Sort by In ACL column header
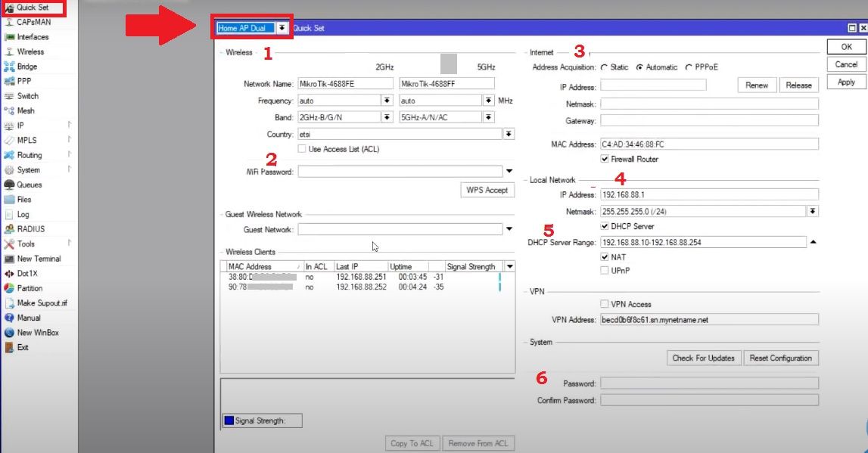 point(319,267)
